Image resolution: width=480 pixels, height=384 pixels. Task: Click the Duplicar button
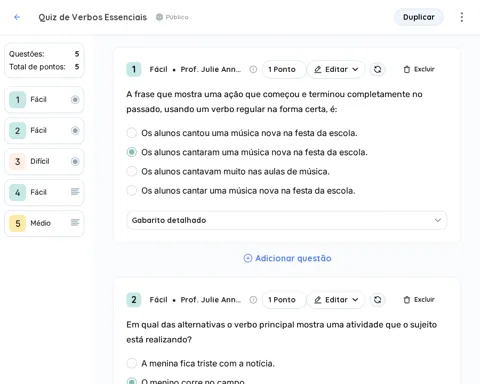point(419,17)
